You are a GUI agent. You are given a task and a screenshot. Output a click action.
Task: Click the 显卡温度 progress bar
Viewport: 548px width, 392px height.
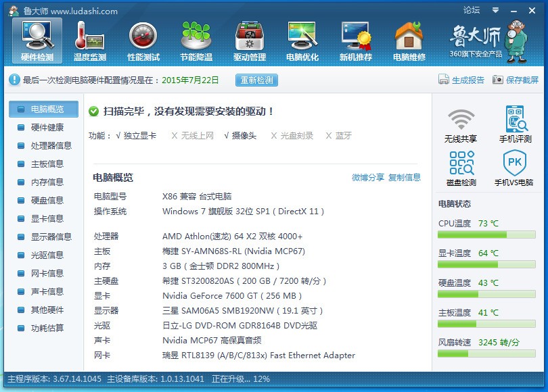(486, 264)
